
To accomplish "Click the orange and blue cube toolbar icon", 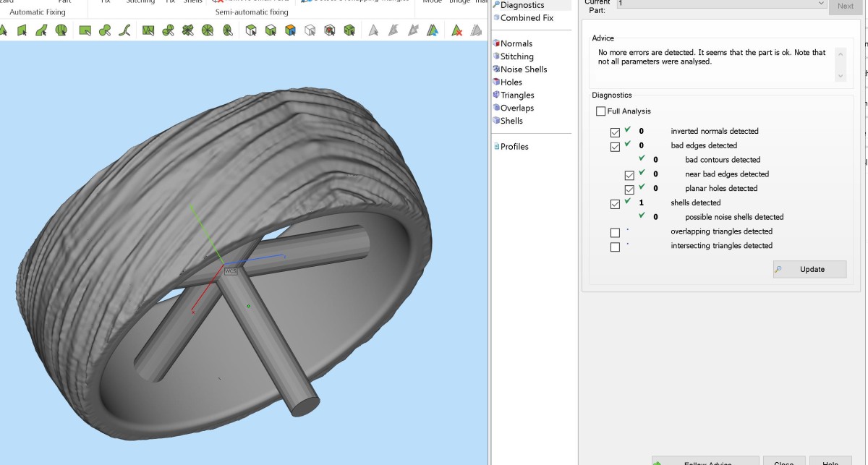I will [290, 30].
